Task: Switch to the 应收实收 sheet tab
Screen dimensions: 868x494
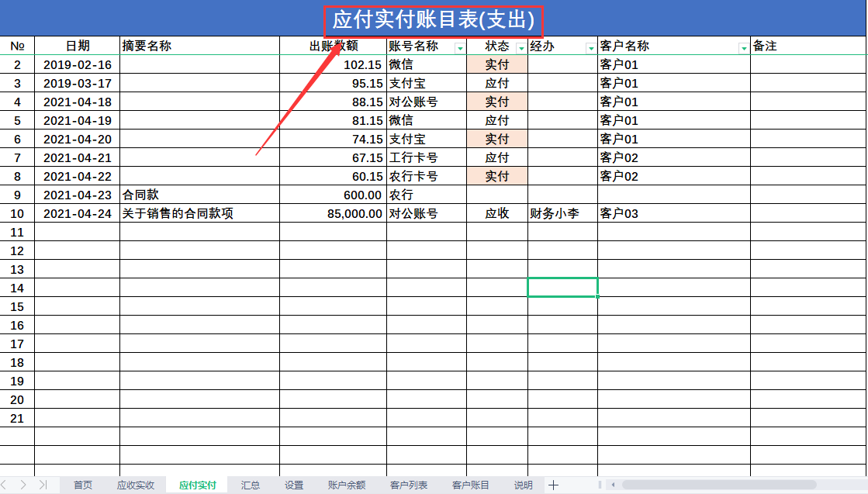Action: coord(136,485)
